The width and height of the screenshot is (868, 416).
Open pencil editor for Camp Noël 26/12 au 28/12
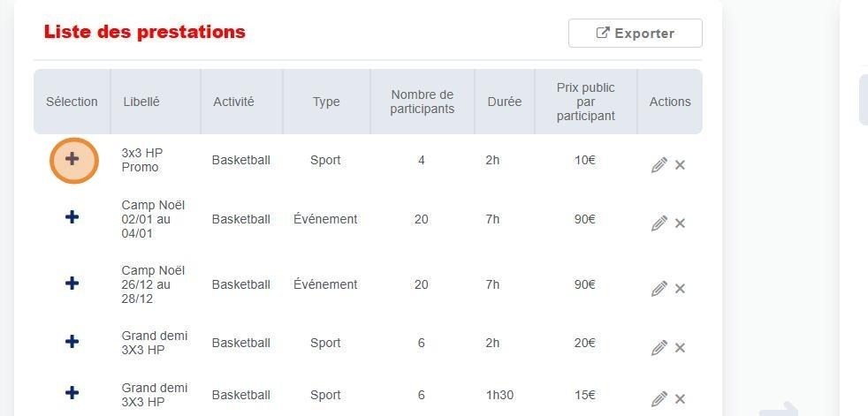659,289
